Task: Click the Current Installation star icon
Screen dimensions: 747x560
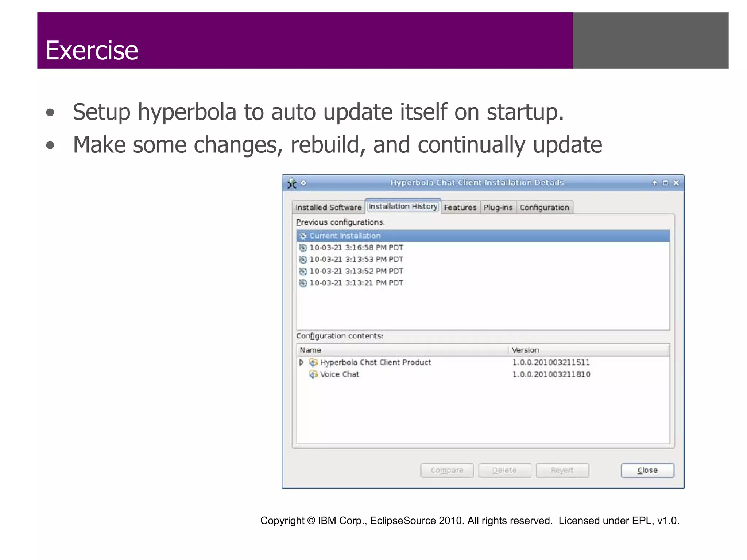Action: pos(303,236)
